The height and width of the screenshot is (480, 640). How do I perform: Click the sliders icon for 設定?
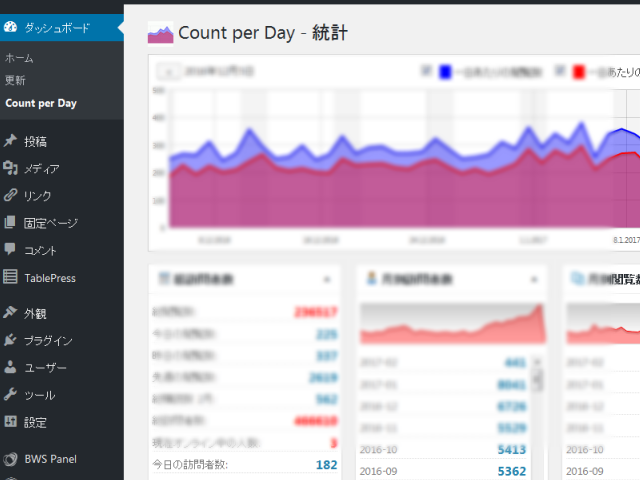pyautogui.click(x=10, y=421)
